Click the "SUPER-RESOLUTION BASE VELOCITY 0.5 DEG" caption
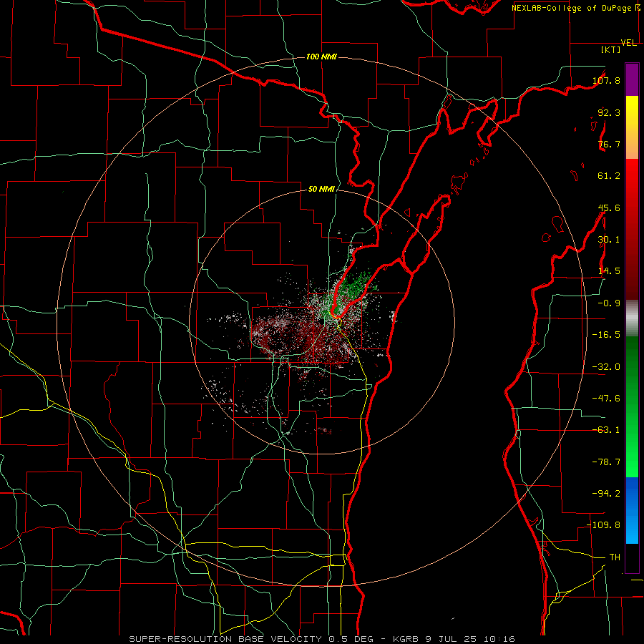 (x=251, y=639)
